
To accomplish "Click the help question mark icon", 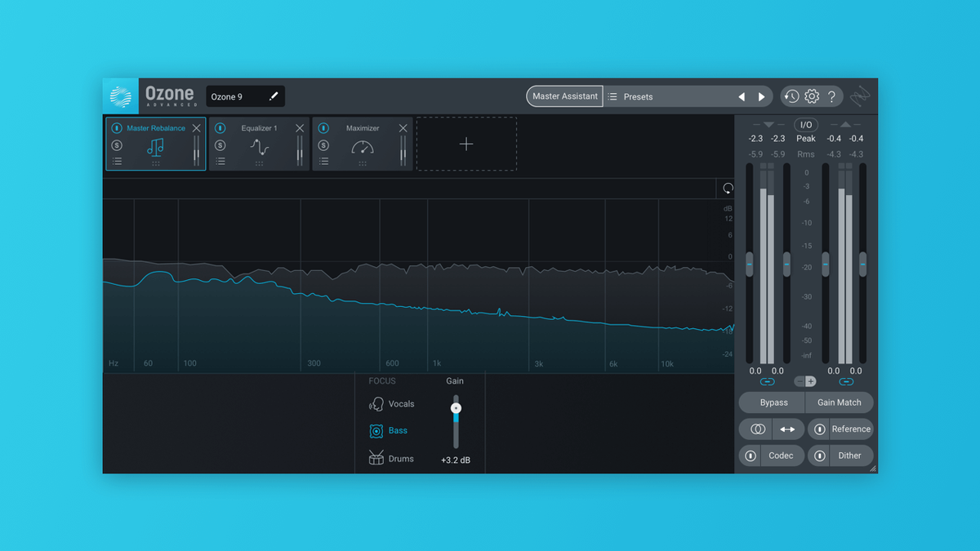I will click(x=831, y=96).
